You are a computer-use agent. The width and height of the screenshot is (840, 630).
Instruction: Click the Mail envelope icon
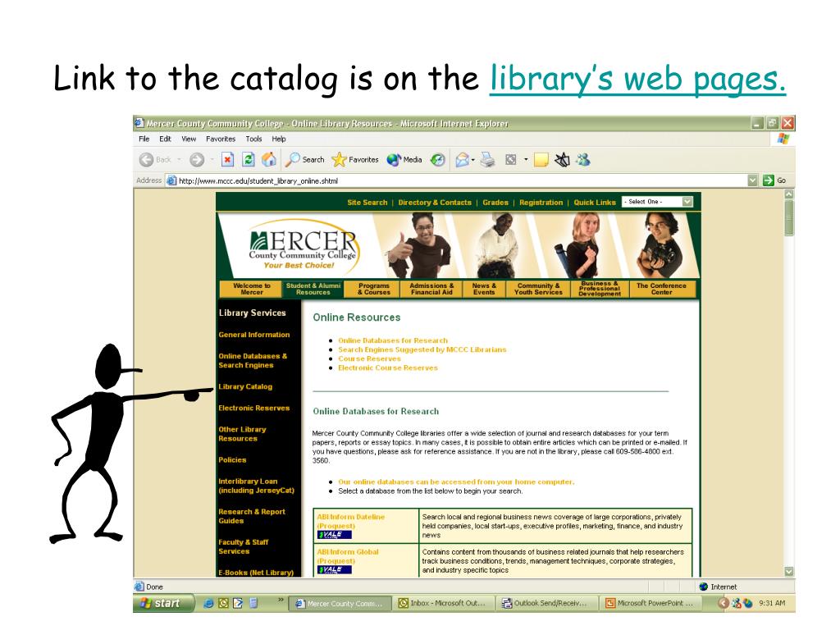click(x=462, y=160)
